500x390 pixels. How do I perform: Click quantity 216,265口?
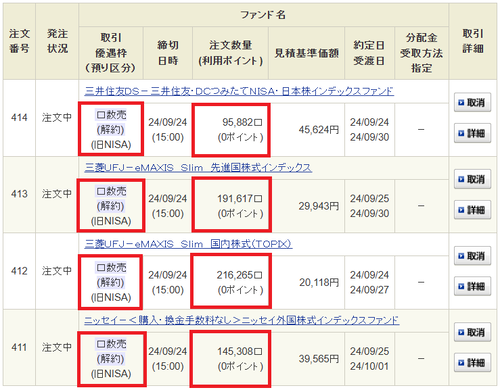pyautogui.click(x=239, y=275)
